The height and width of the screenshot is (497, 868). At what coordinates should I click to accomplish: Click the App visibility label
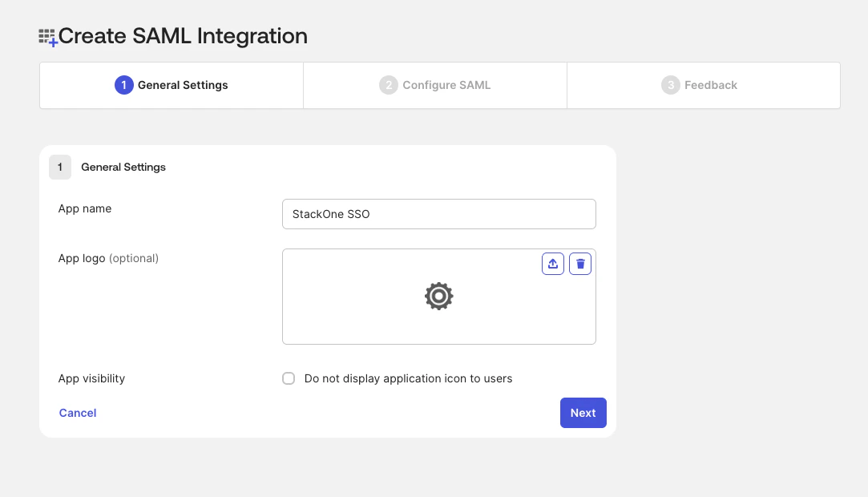pos(91,378)
